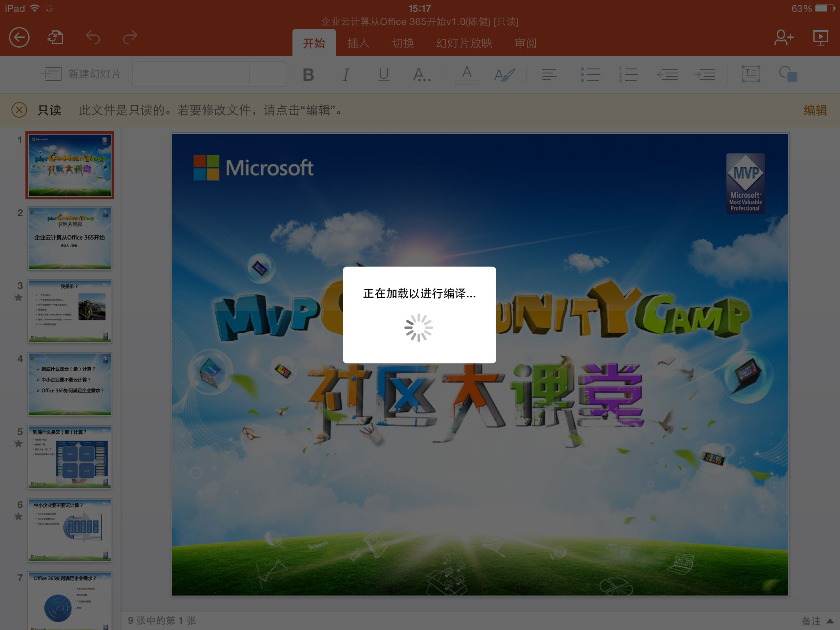The width and height of the screenshot is (840, 630).
Task: Select slide 6 thumbnail 中小企业要不要云计算
Action: 70,530
